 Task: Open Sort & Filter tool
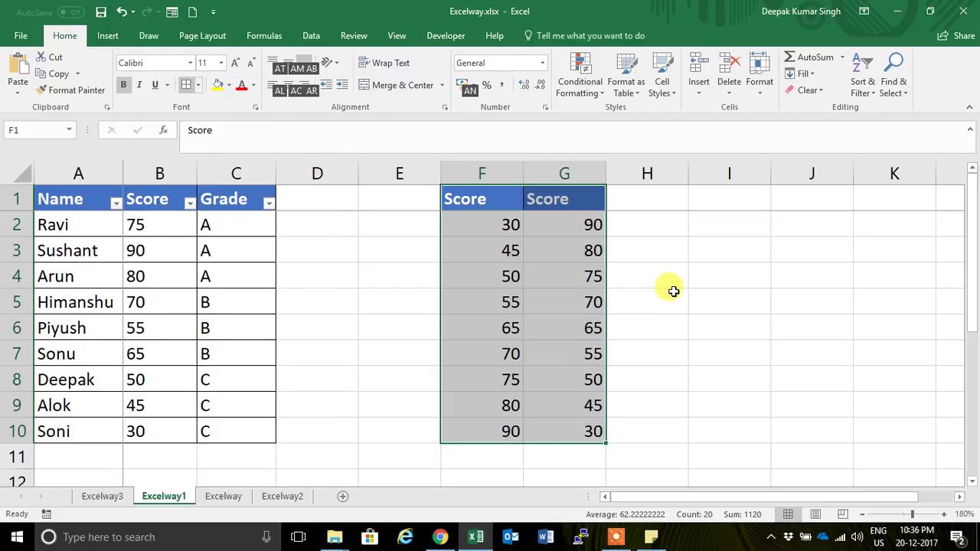coord(862,75)
